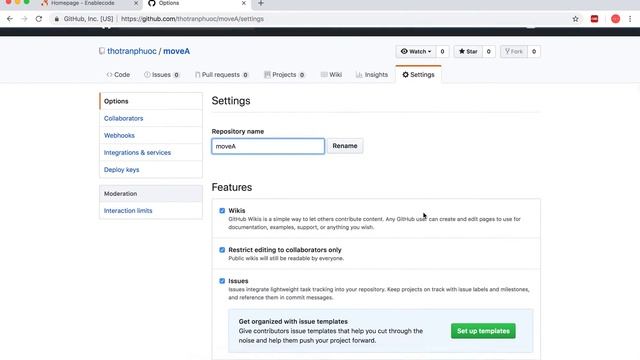
Task: Click the red extension icon in toolbar
Action: click(594, 19)
